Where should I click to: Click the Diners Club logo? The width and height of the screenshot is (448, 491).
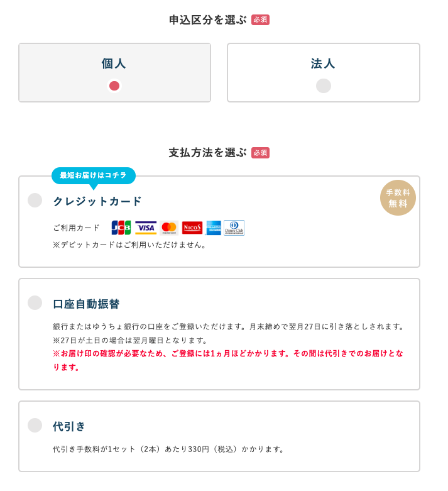[x=234, y=228]
